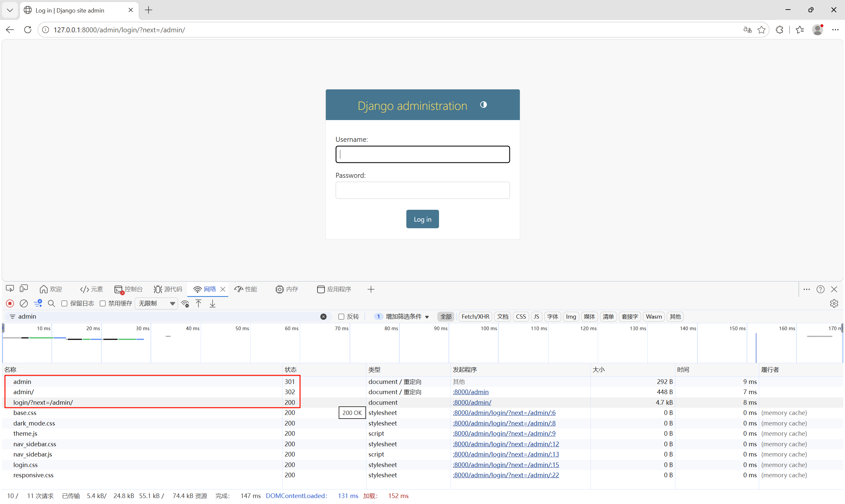The width and height of the screenshot is (845, 504).
Task: Toggle the network filter bar icon
Action: (x=38, y=303)
